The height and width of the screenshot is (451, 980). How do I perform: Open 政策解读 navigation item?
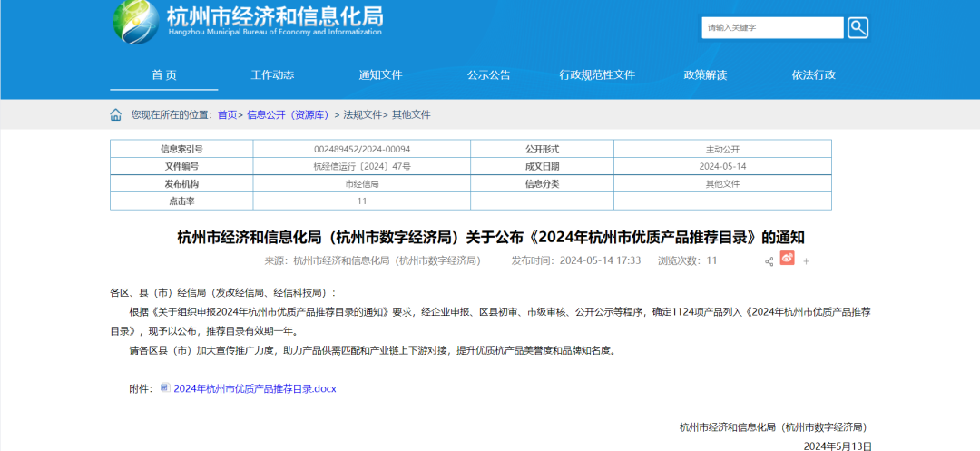coord(705,75)
